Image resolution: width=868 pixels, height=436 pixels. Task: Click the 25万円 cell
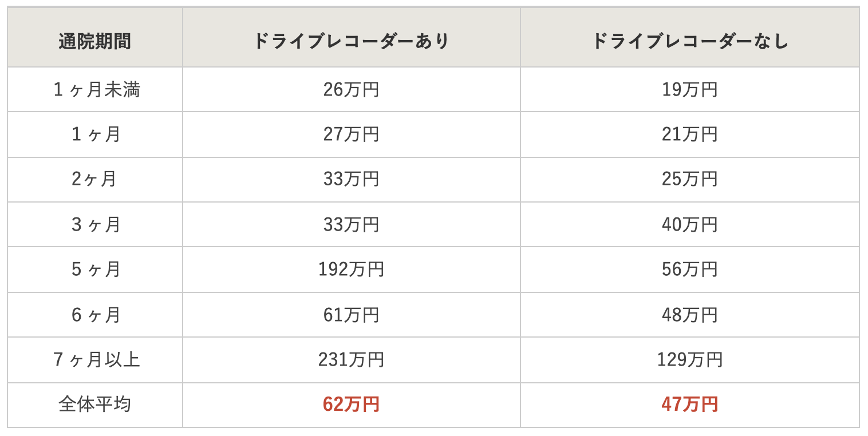tap(689, 179)
